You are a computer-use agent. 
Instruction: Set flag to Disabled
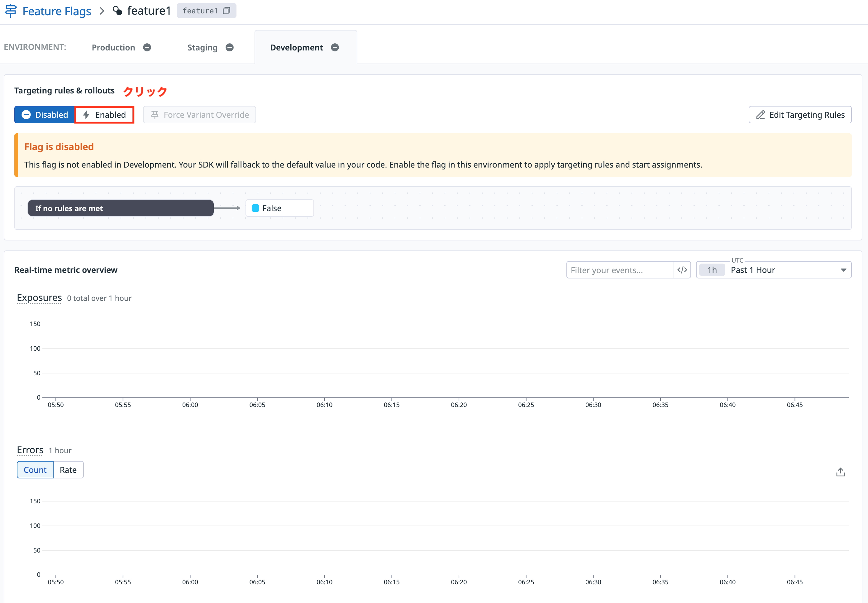pos(45,115)
